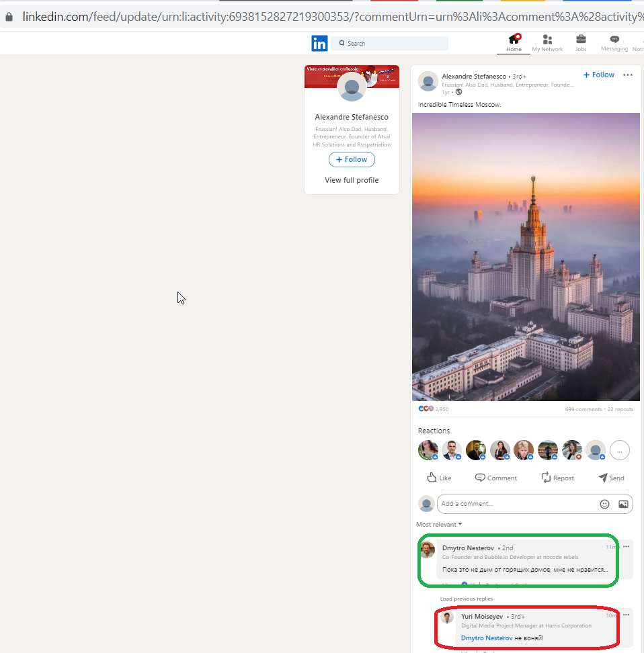This screenshot has height=653, width=644.
Task: Open options menu on Dmytro Nesterov comment
Action: tap(626, 546)
